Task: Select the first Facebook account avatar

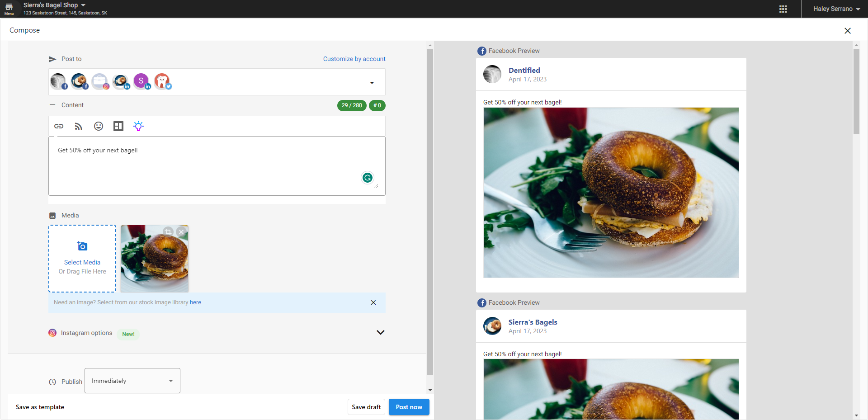Action: click(59, 81)
